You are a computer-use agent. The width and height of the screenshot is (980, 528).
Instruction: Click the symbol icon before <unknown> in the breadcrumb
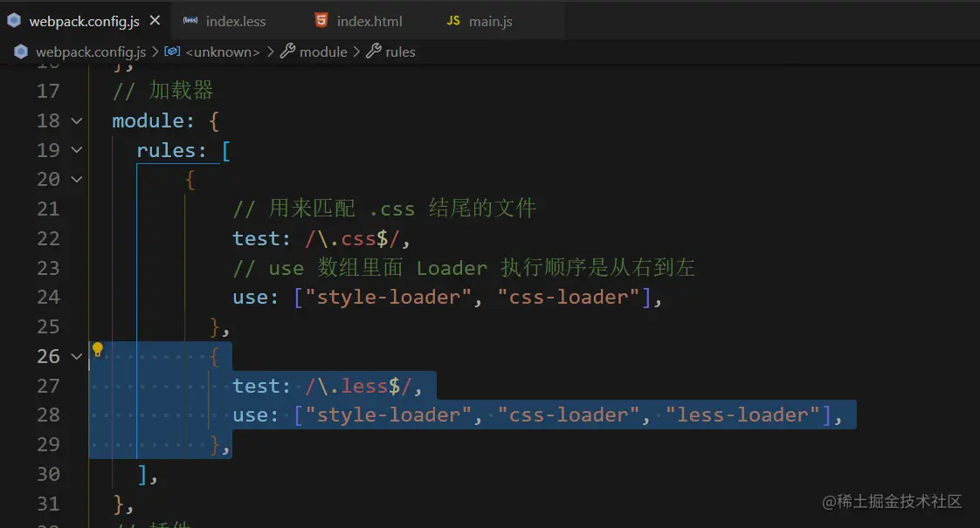(x=172, y=51)
